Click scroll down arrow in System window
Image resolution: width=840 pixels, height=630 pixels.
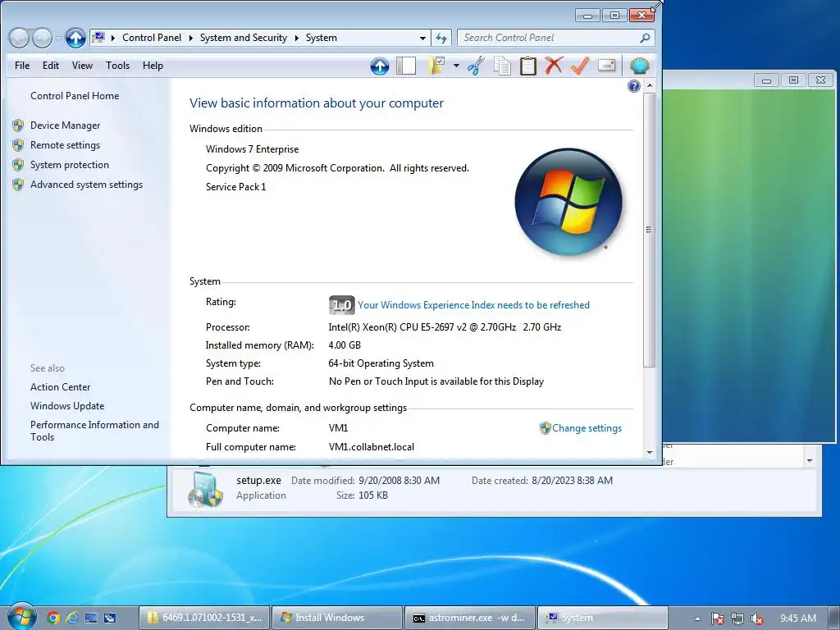pos(650,453)
